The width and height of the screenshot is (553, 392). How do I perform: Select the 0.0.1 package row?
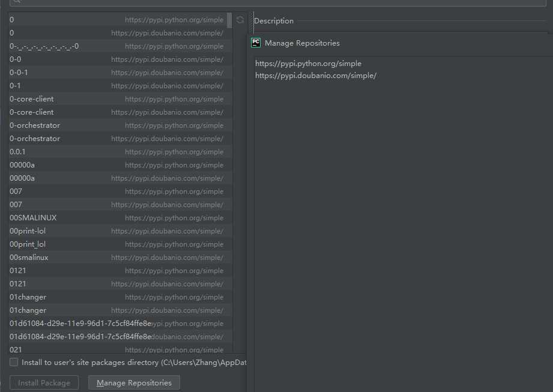(120, 152)
